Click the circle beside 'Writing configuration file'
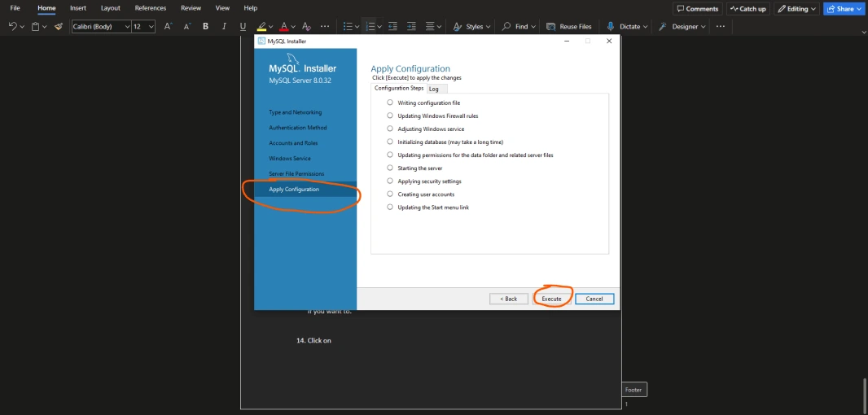 point(390,103)
